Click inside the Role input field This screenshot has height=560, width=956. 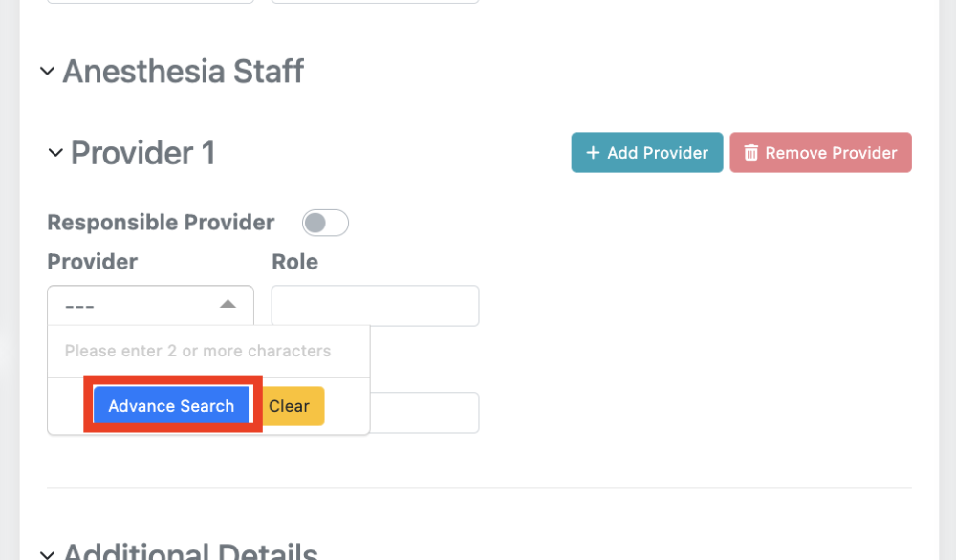pyautogui.click(x=374, y=305)
